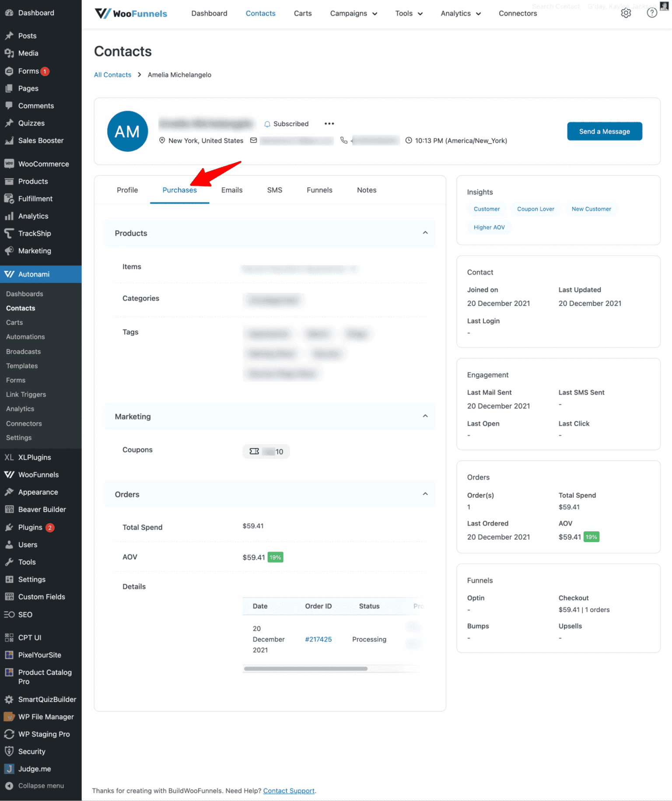Image resolution: width=672 pixels, height=801 pixels.
Task: Click the Sales Booster icon in the sidebar
Action: point(9,140)
